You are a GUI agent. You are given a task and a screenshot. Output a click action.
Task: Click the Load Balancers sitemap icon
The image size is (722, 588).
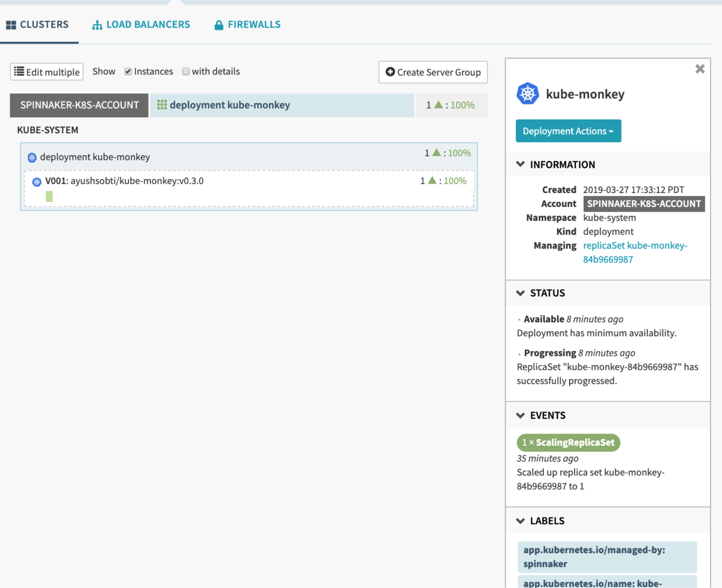click(97, 25)
